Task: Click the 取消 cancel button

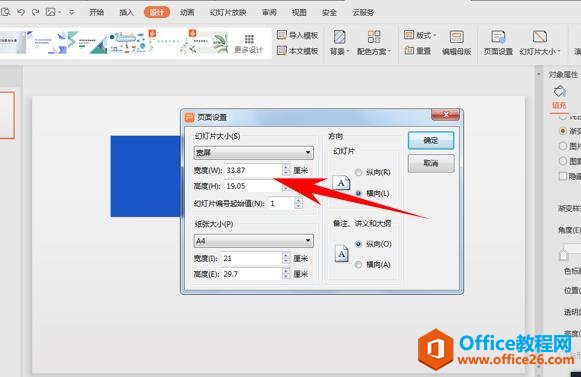Action: (431, 163)
